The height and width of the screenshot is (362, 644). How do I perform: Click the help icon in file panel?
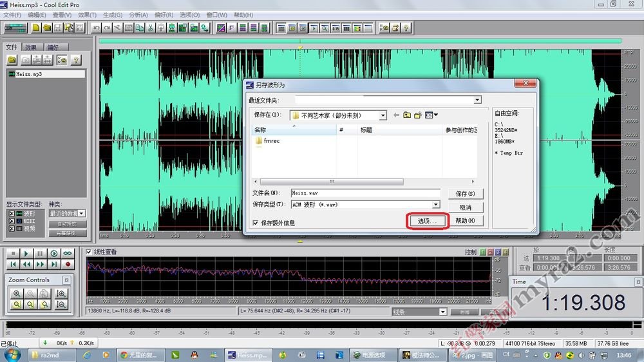(75, 60)
